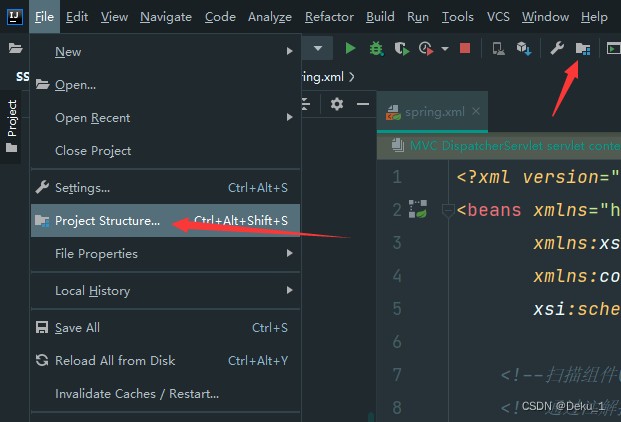
Task: Click the Spring bean gutter icon on line 2
Action: 418,209
